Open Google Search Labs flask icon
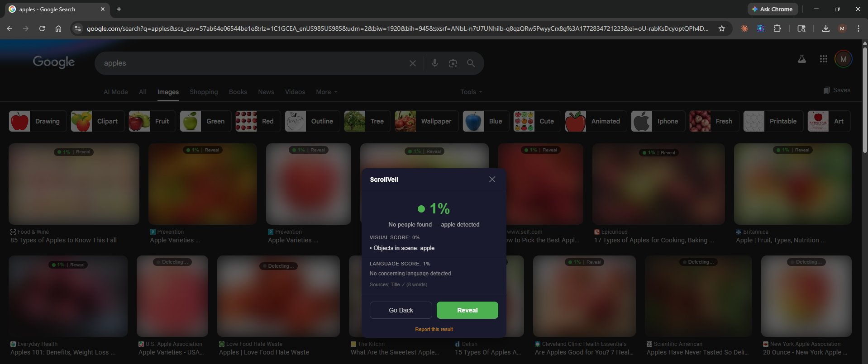 tap(801, 59)
